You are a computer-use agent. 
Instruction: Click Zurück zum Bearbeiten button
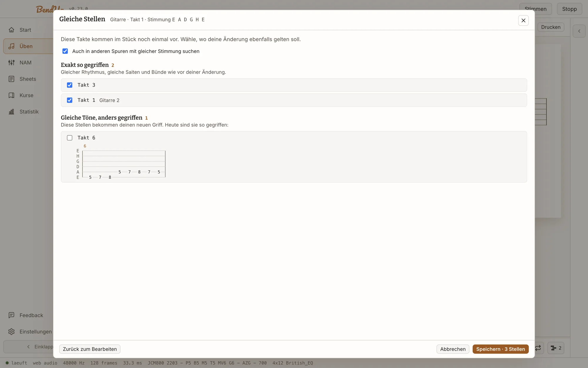pos(90,349)
